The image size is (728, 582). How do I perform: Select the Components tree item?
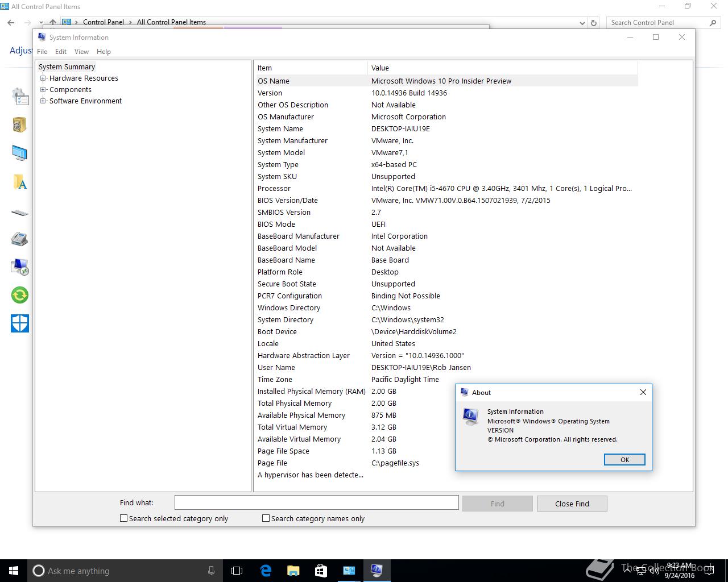71,90
